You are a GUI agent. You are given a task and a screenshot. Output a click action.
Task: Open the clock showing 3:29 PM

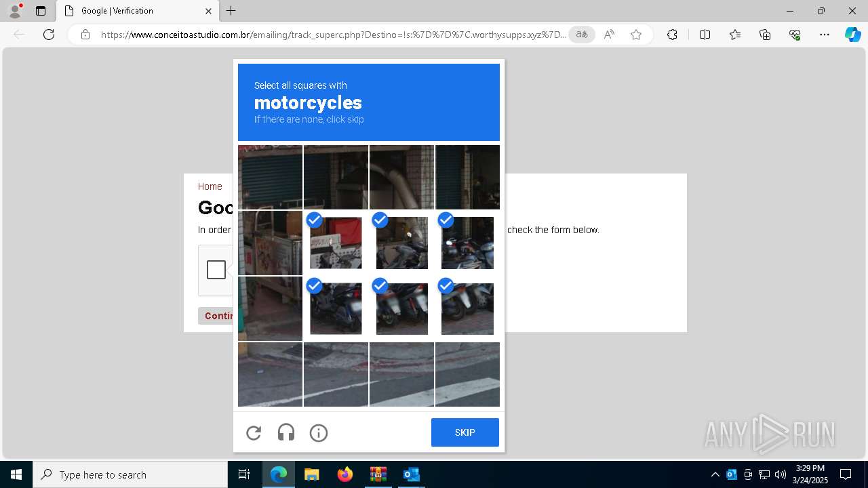pos(810,474)
